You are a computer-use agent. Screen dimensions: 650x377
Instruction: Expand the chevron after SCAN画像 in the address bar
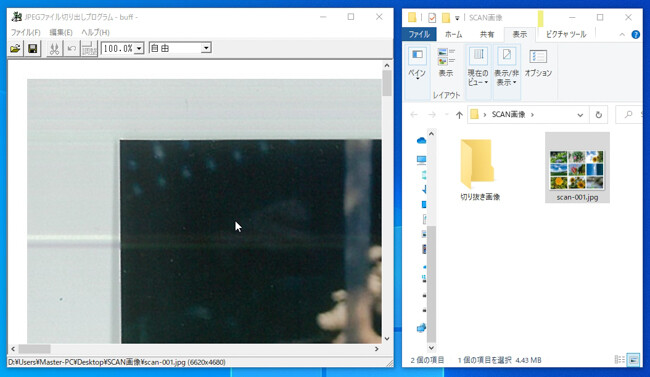532,115
